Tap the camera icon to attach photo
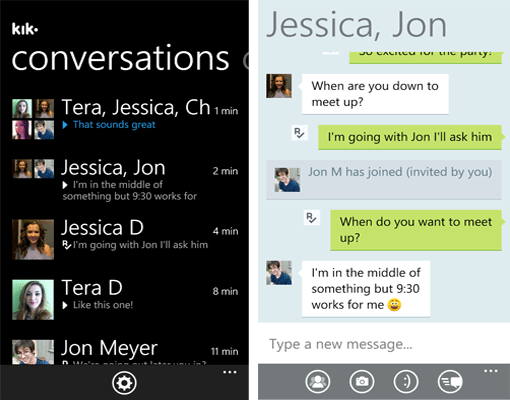The height and width of the screenshot is (400, 510). [x=362, y=381]
